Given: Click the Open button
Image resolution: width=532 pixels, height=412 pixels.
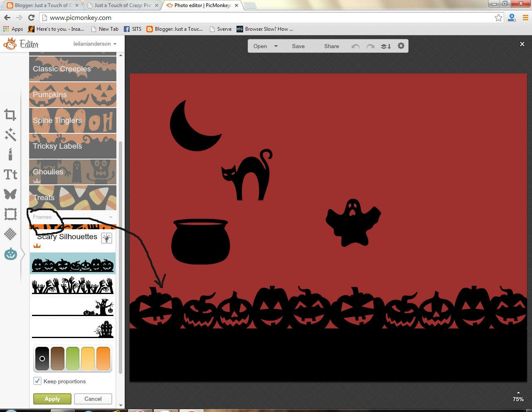Looking at the screenshot, I should click(x=260, y=46).
